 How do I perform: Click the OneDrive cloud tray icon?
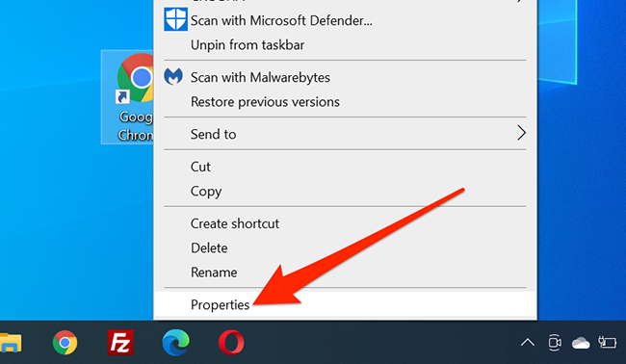(581, 343)
